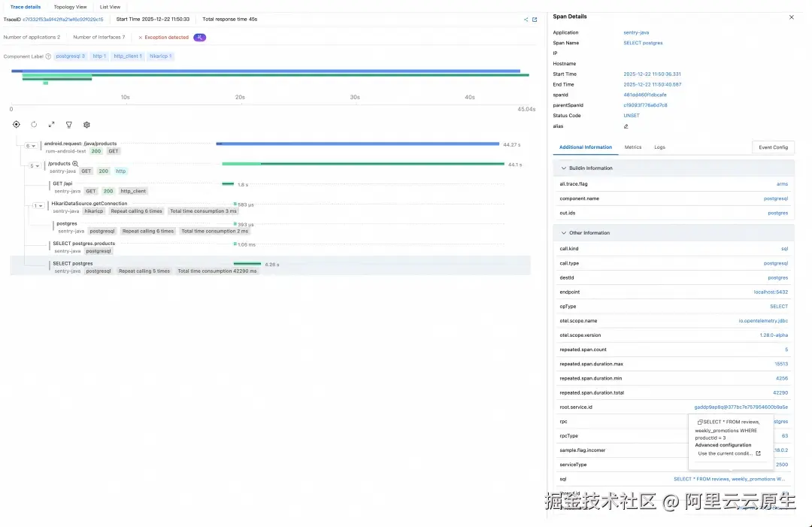Screen dimensions: 812x527
Task: Click the SELECT postgres span name link
Action: pyautogui.click(x=643, y=43)
